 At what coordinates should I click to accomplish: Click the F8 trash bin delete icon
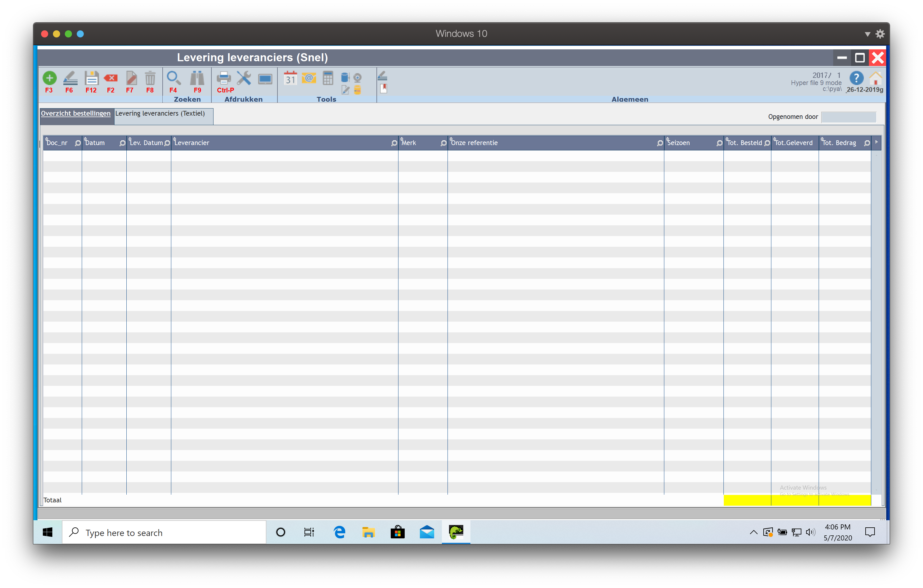[150, 78]
